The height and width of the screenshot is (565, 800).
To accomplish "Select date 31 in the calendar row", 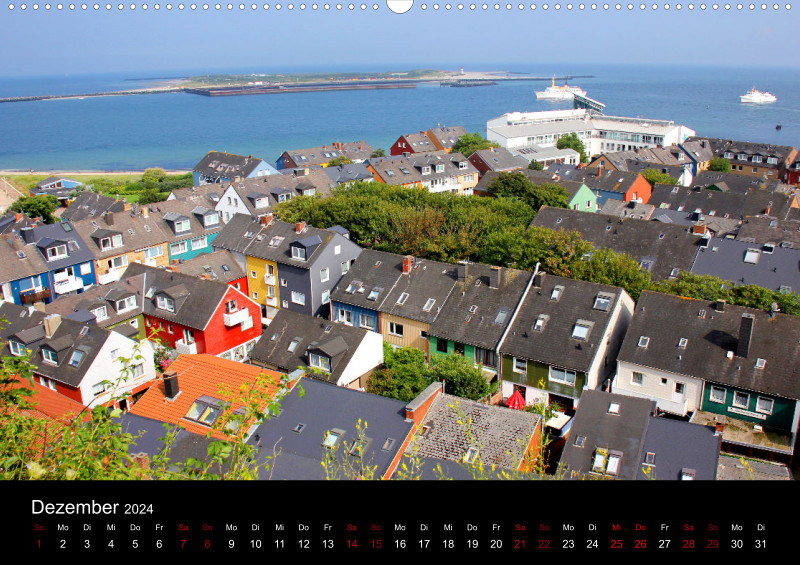I will click(x=761, y=544).
